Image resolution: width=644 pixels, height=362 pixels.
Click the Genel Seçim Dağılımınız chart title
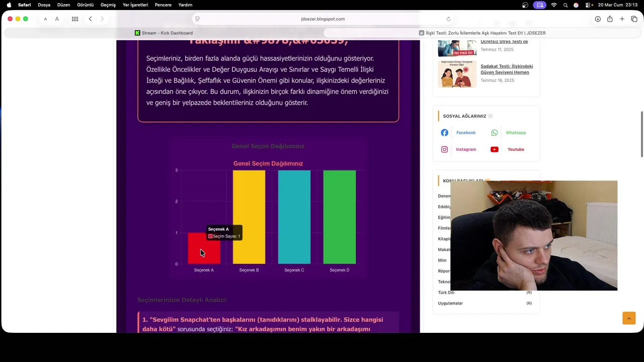click(x=268, y=164)
